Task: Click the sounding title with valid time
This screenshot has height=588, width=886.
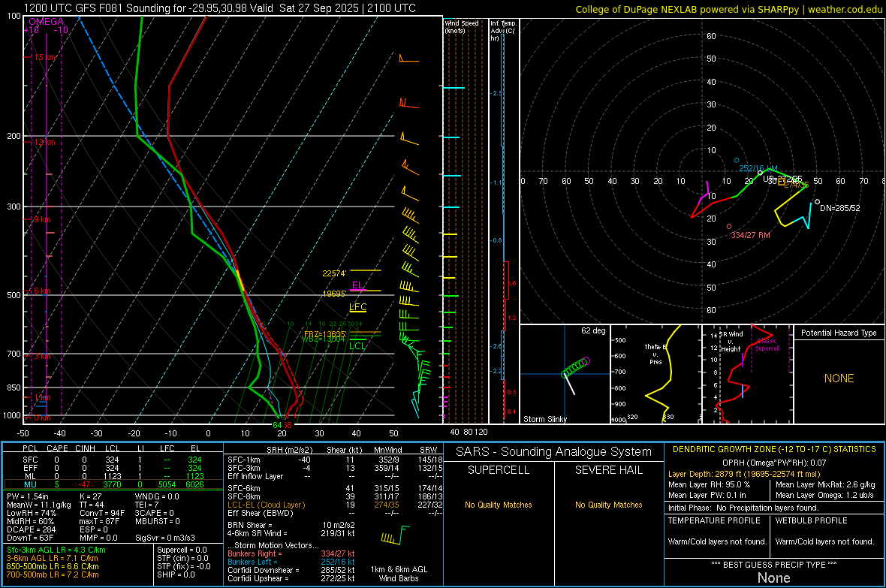Action: pyautogui.click(x=220, y=8)
